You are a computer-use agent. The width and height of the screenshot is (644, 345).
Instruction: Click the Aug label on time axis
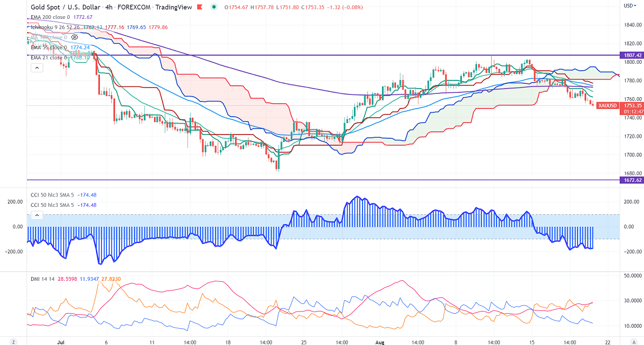click(x=380, y=342)
